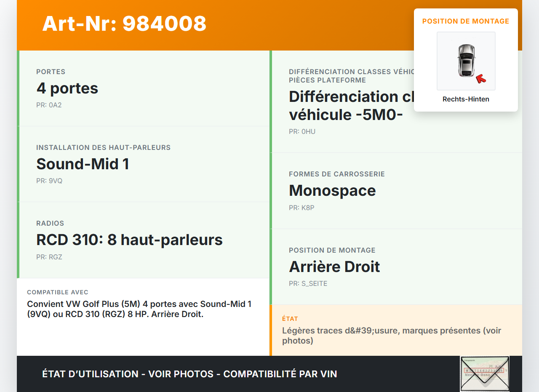Select the "Sound-Mid 1" speaker value
The image size is (539, 392).
point(83,164)
